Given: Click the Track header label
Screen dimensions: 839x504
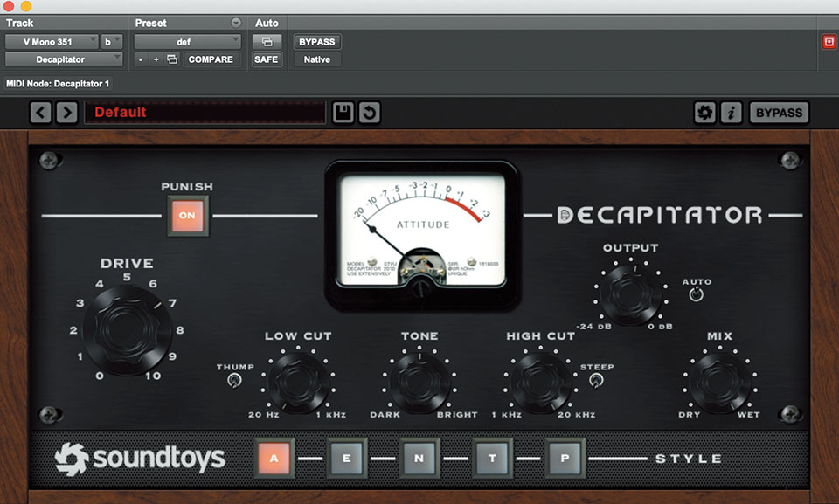Looking at the screenshot, I should click(x=20, y=23).
